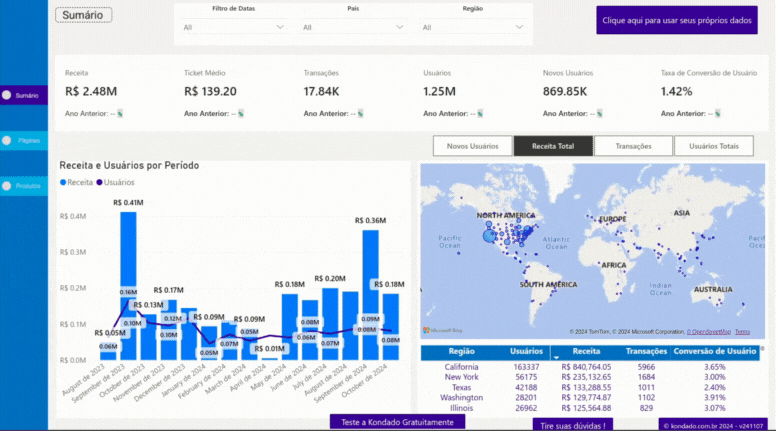Image resolution: width=776 pixels, height=431 pixels.
Task: Select the Receita Total map view
Action: (553, 146)
